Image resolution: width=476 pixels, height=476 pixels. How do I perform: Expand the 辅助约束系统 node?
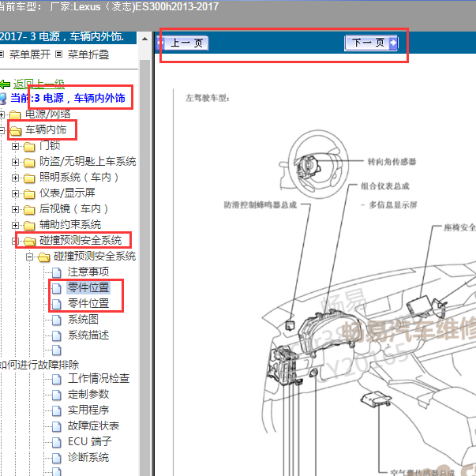(x=15, y=225)
